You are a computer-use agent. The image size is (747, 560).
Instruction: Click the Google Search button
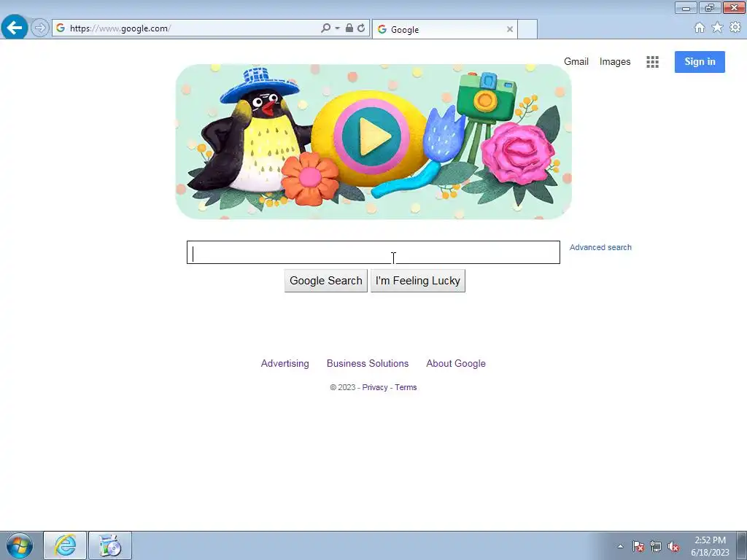[x=326, y=281]
